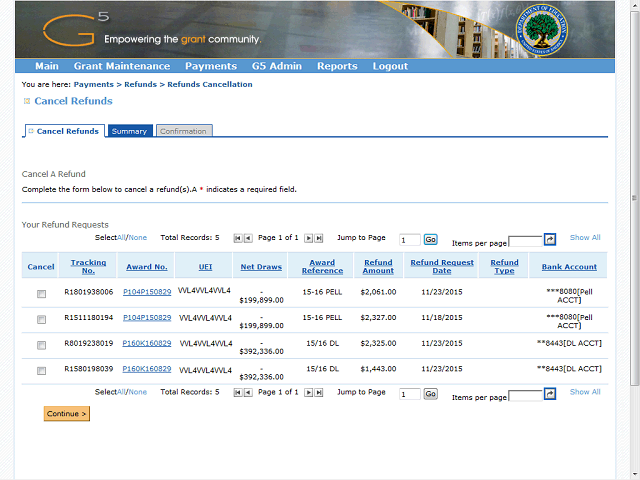Check the cancel box for refund R1801938006
Screen dimensions: 640x480
click(41, 294)
